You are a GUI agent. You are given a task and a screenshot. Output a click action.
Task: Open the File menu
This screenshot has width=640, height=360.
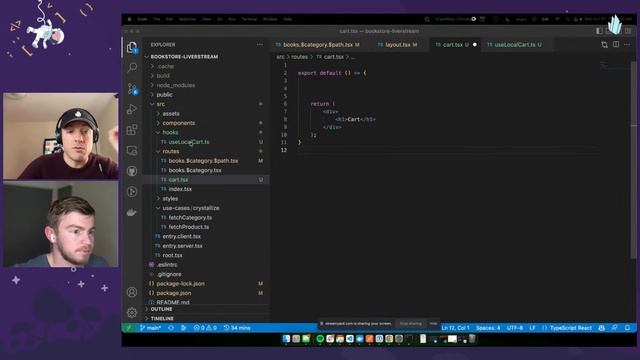157,19
